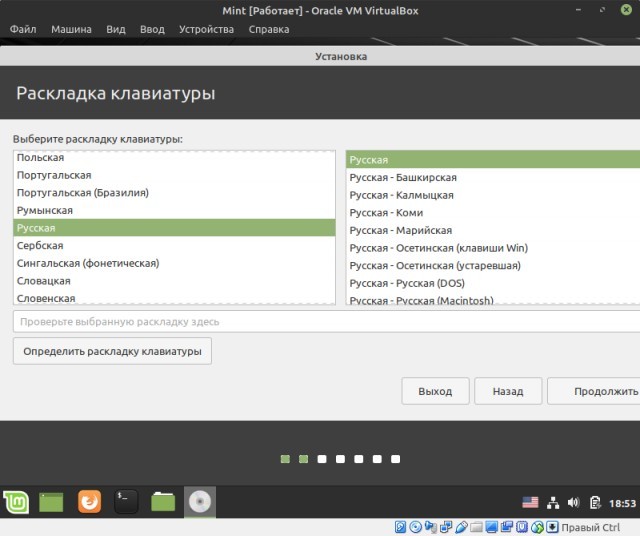Click the VirtualBox optical disc icon
The height and width of the screenshot is (536, 640).
coord(416,527)
